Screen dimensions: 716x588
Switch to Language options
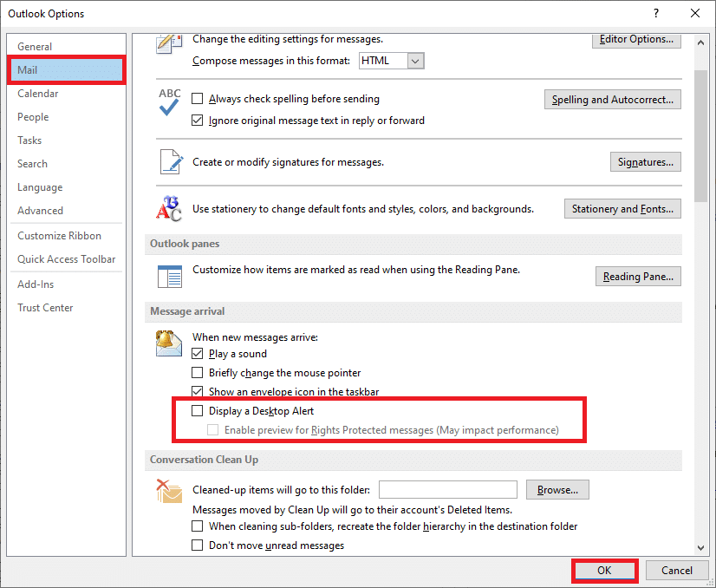coord(66,187)
